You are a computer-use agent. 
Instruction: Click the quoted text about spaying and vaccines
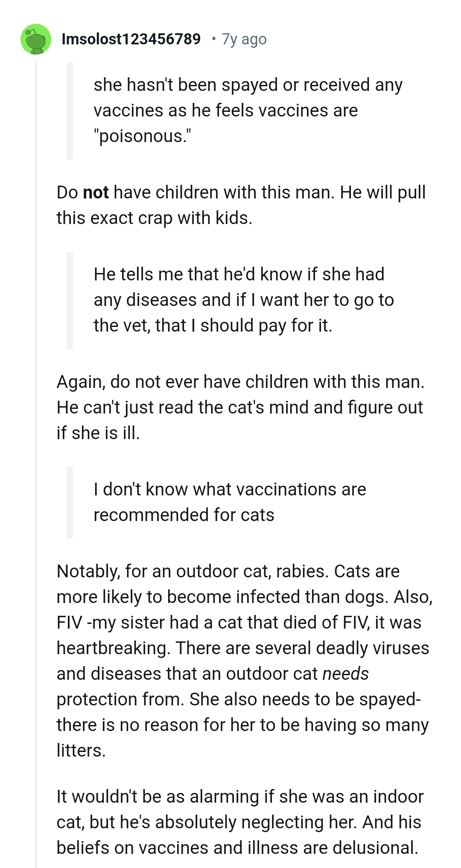248,98
